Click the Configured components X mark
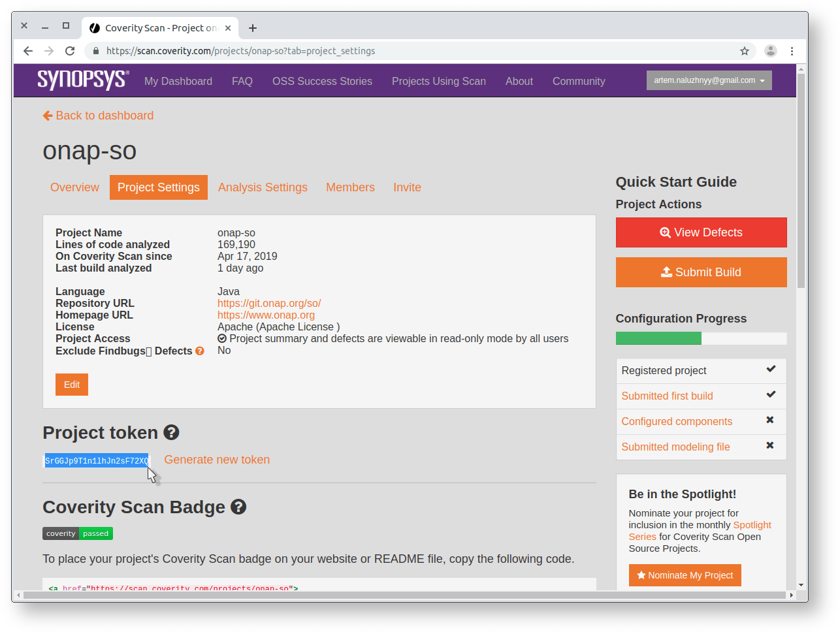Viewport: 840px width, 634px height. pyautogui.click(x=770, y=420)
